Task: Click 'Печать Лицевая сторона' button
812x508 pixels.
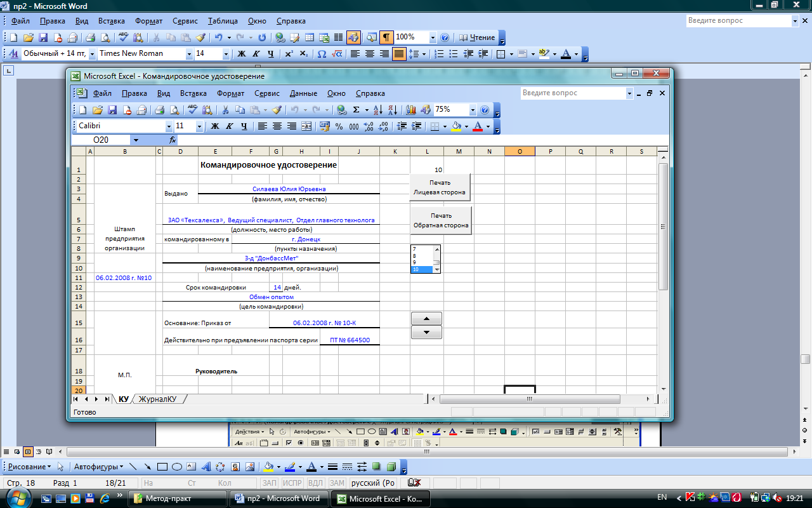Action: [440, 187]
